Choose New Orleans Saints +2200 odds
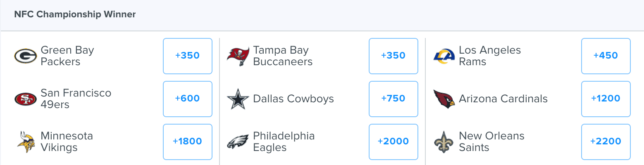Image resolution: width=644 pixels, height=165 pixels. coord(606,141)
